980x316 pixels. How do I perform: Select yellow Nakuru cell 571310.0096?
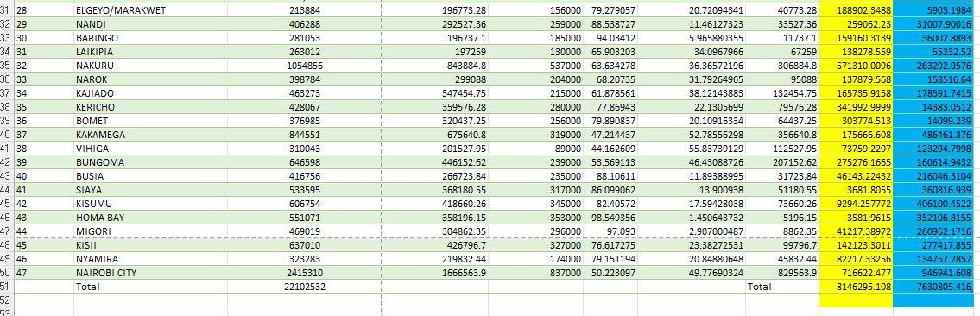[856, 66]
